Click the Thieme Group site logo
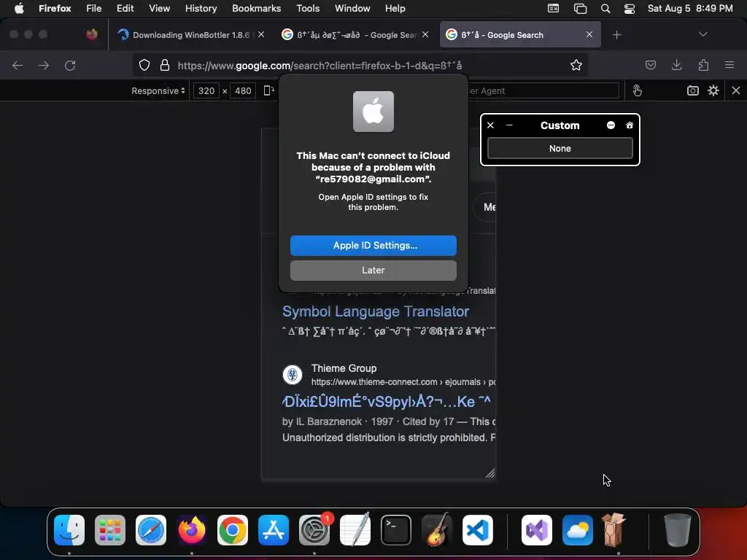This screenshot has width=747, height=560. (292, 375)
